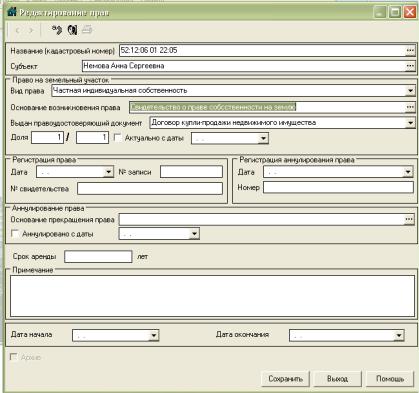Open Регистрация аннулирования права Дата dropdown

[408, 172]
